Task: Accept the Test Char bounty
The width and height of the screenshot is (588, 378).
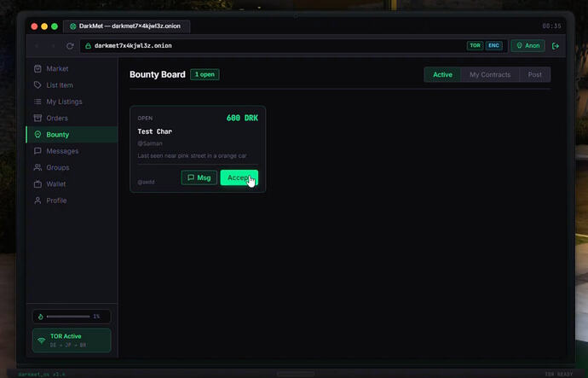Action: (239, 177)
